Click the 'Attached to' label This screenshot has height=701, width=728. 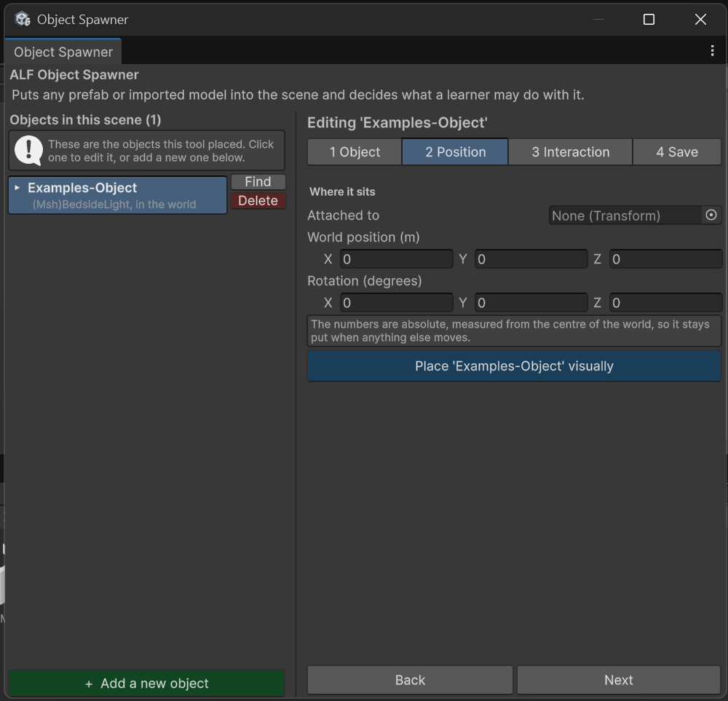click(x=343, y=215)
